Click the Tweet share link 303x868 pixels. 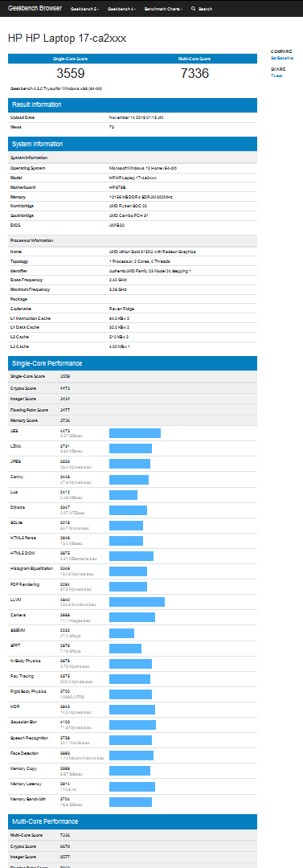coord(276,76)
